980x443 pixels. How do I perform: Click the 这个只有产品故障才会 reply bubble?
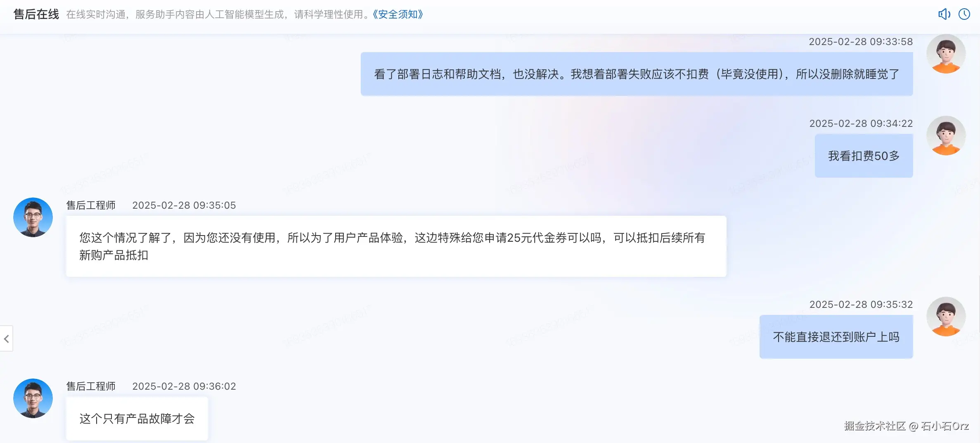[137, 419]
